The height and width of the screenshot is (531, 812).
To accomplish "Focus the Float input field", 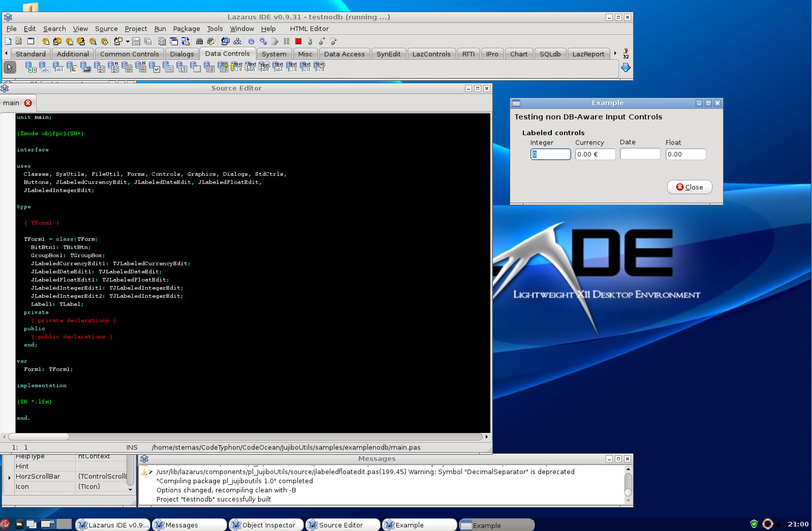I will [685, 154].
